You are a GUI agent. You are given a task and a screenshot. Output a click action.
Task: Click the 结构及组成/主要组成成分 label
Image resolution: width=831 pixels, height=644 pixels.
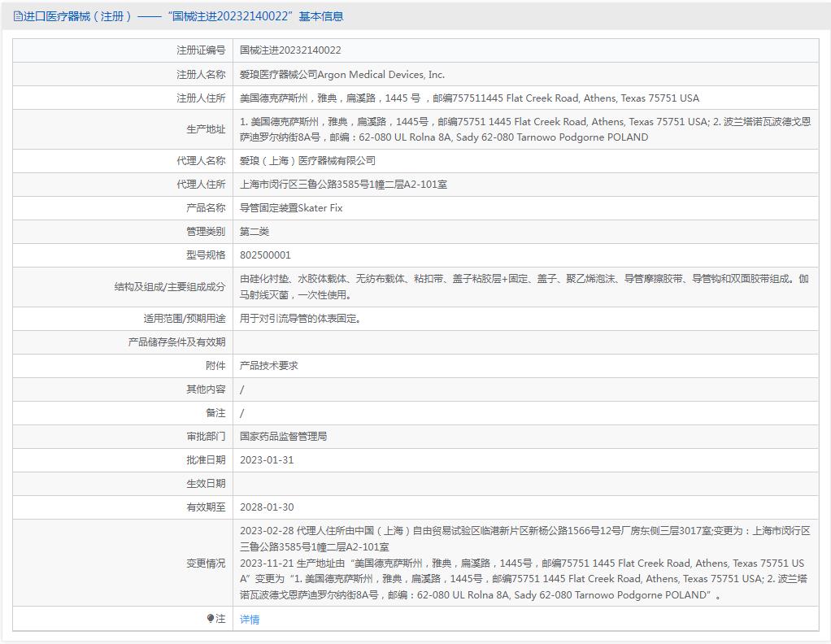pyautogui.click(x=170, y=287)
